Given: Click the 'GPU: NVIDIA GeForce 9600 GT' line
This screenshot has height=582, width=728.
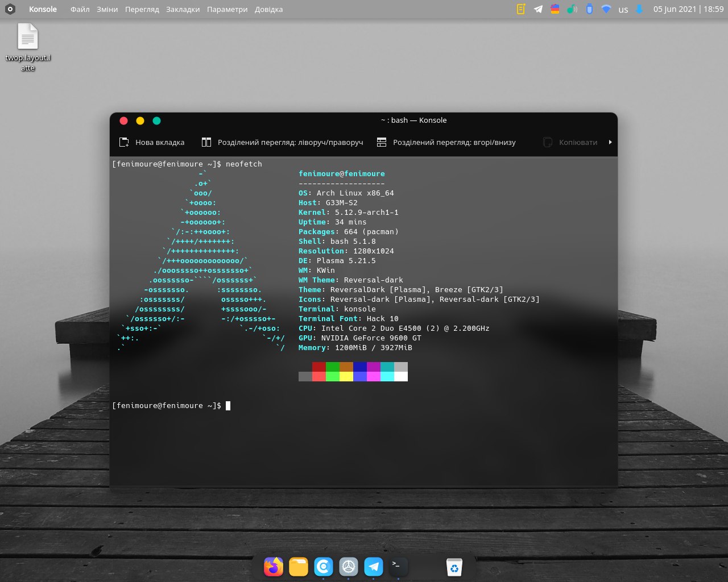Looking at the screenshot, I should pos(360,338).
